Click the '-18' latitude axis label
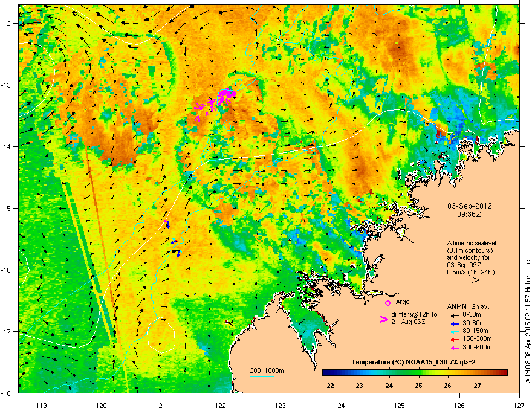Screen dimensions: 532x411 click(6, 393)
